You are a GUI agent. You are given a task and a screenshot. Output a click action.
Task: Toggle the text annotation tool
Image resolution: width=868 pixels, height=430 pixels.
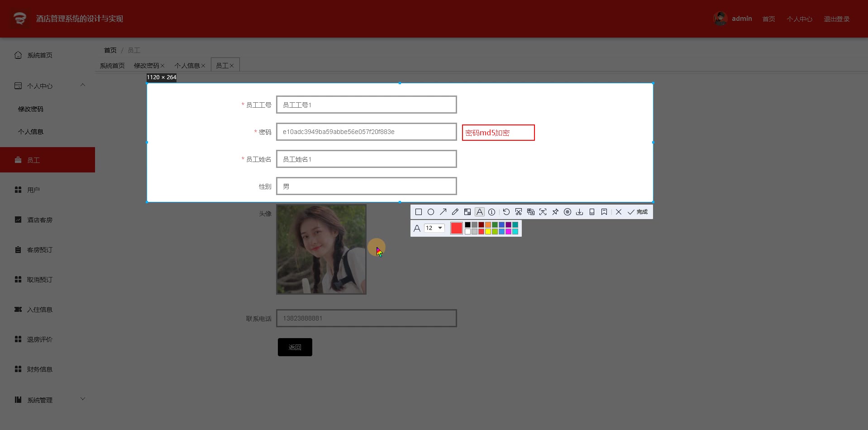[x=480, y=212]
